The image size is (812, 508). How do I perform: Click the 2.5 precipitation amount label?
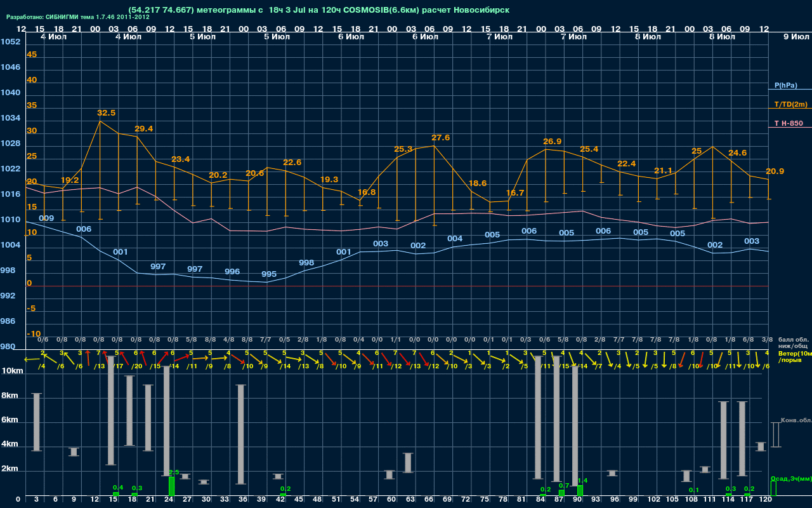[x=174, y=472]
